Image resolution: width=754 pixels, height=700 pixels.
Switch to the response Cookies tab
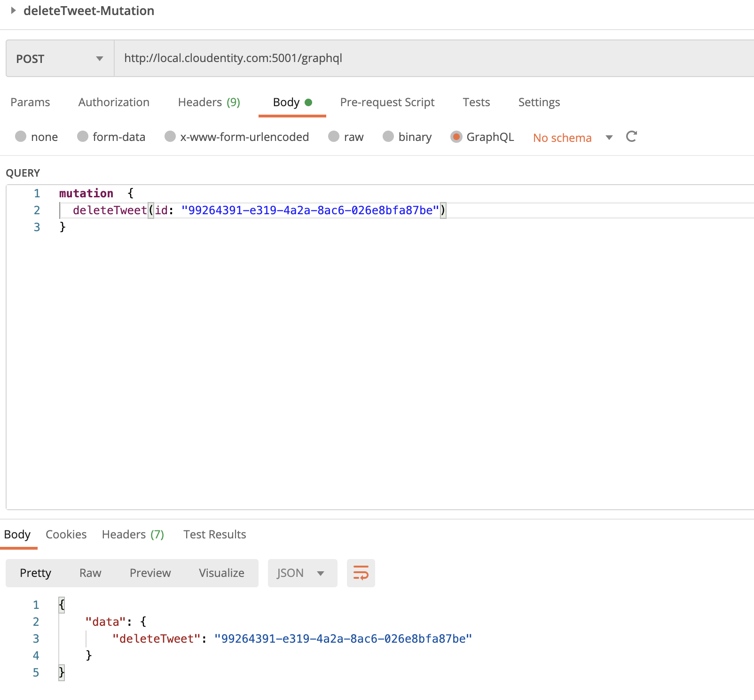tap(66, 535)
